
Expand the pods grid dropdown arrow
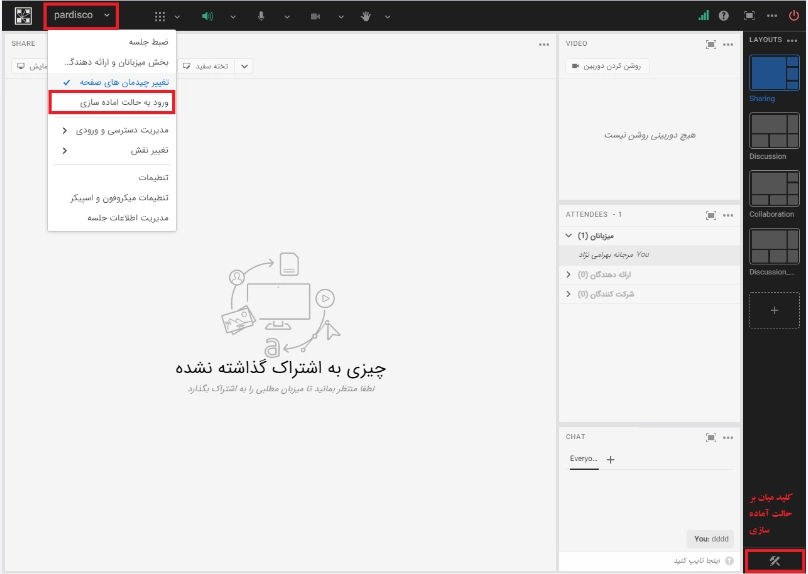tap(177, 16)
